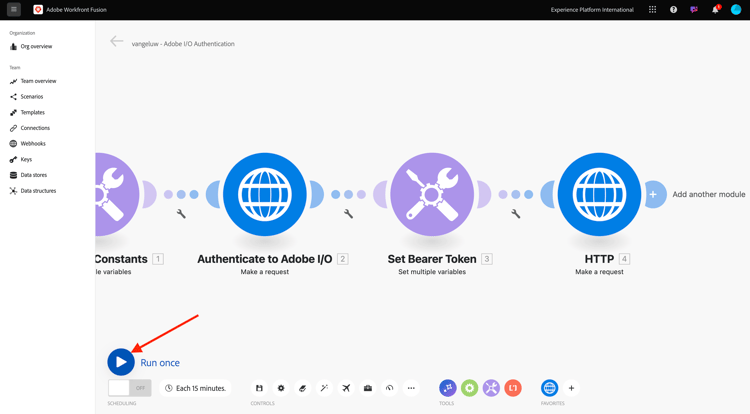Click the history gauge icon in Controls
Viewport: 750px width, 414px height.
point(389,388)
